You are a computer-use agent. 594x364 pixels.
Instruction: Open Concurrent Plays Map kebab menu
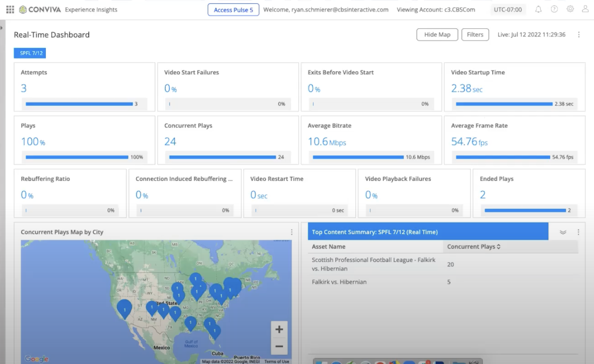(292, 232)
